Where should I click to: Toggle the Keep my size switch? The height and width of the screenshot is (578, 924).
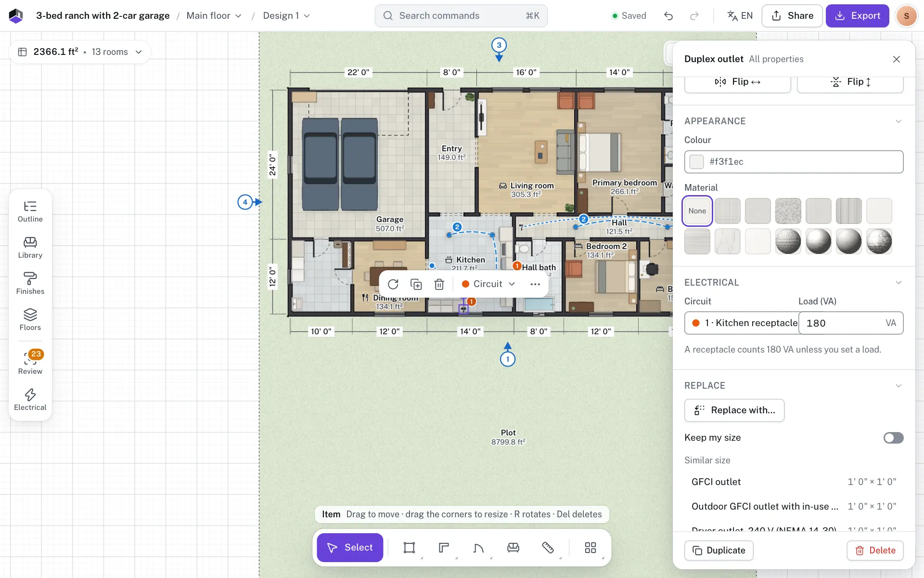893,438
